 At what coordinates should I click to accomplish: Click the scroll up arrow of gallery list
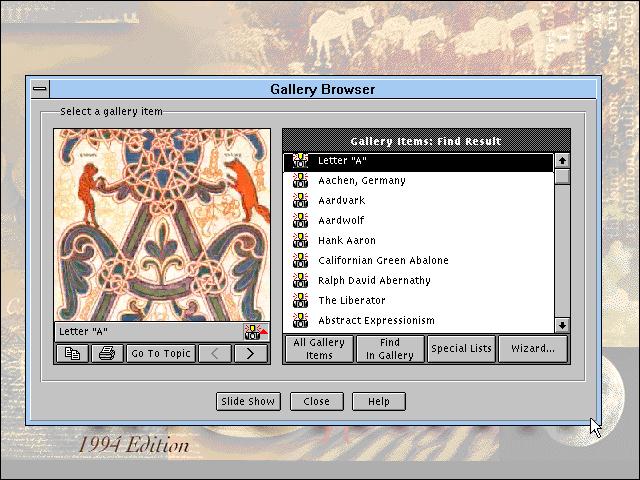562,161
